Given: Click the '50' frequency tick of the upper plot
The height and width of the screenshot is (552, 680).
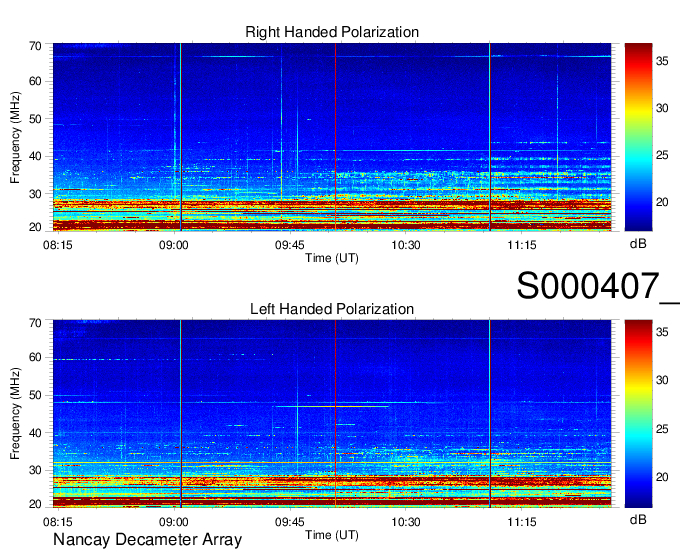Looking at the screenshot, I should (x=35, y=119).
